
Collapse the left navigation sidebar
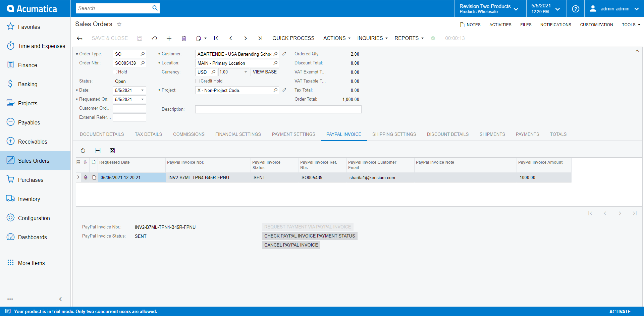click(x=60, y=299)
